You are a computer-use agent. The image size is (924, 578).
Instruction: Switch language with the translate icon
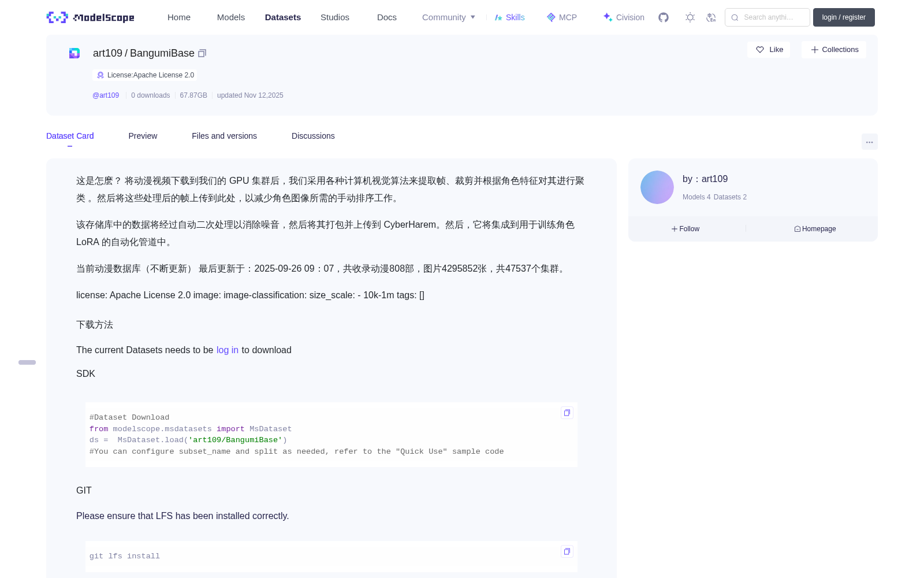[711, 17]
